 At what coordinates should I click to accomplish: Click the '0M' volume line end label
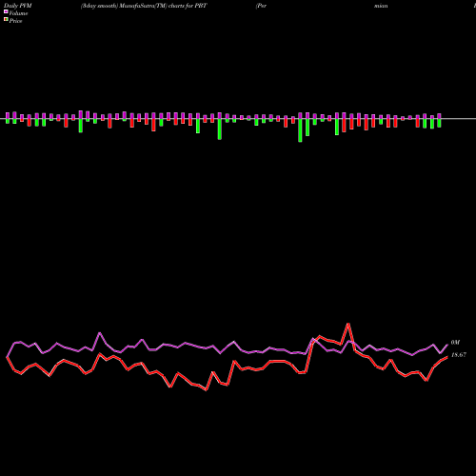click(455, 343)
